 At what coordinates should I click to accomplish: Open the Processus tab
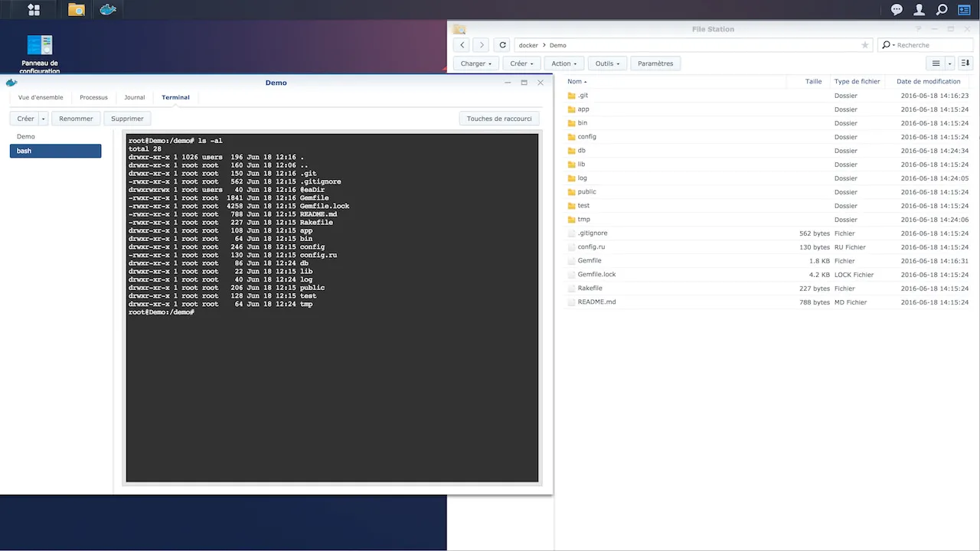pyautogui.click(x=93, y=97)
